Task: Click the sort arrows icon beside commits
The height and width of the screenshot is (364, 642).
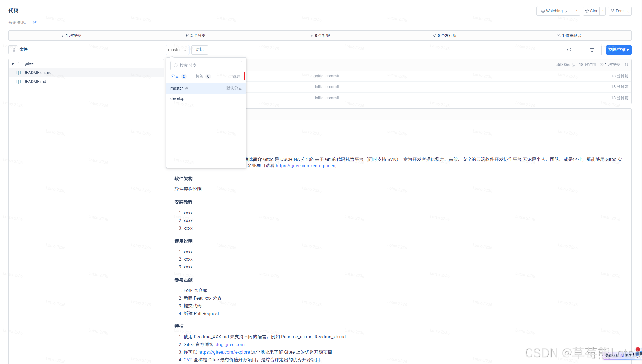Action: click(x=626, y=65)
